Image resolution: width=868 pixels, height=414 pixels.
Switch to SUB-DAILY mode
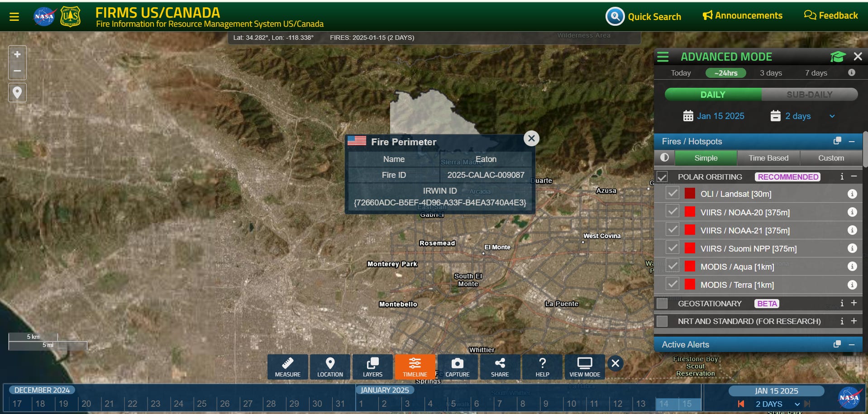coord(810,95)
